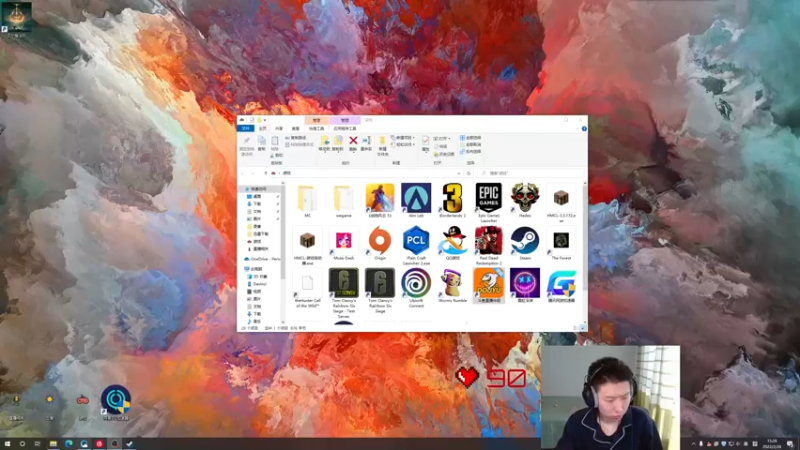Select the Steam shortcut in the folder
Image resolution: width=800 pixels, height=450 pixels.
click(x=525, y=243)
